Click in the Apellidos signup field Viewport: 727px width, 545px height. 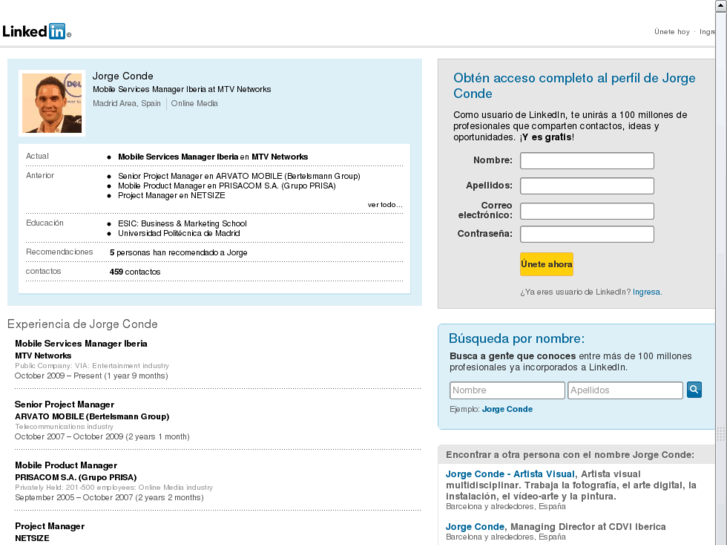(587, 186)
